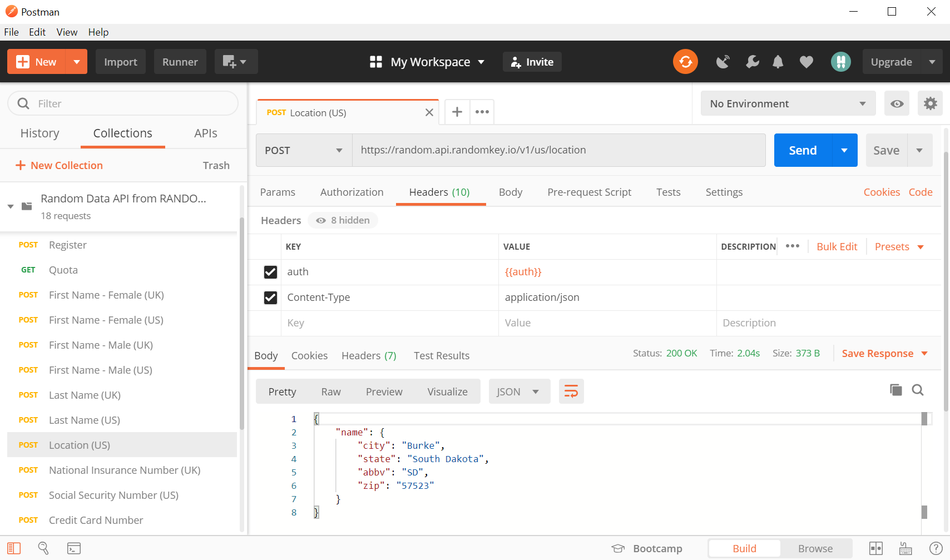This screenshot has width=950, height=560.
Task: Open keyboard shortcuts icon
Action: 906,548
